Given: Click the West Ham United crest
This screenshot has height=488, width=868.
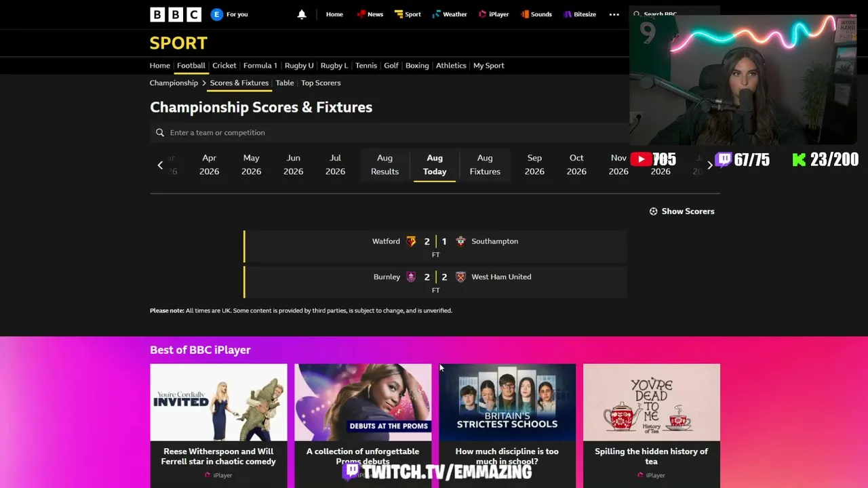Looking at the screenshot, I should (460, 277).
